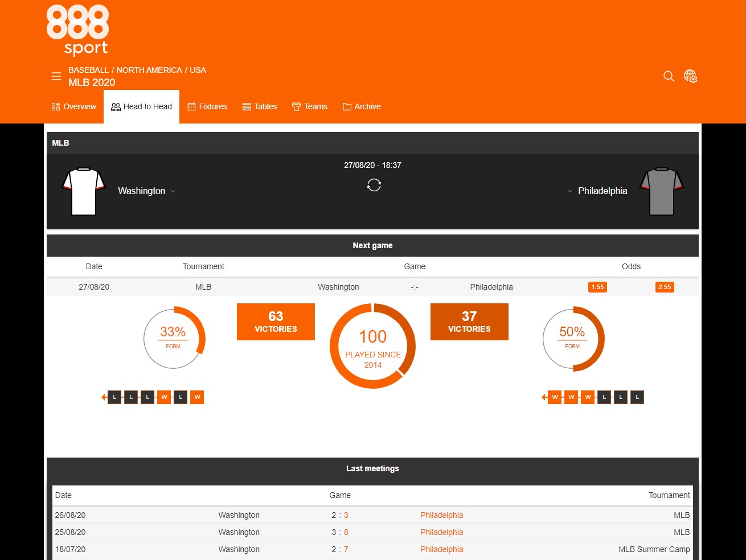
Task: Click Philadelphia's grey jersey icon
Action: [x=662, y=191]
